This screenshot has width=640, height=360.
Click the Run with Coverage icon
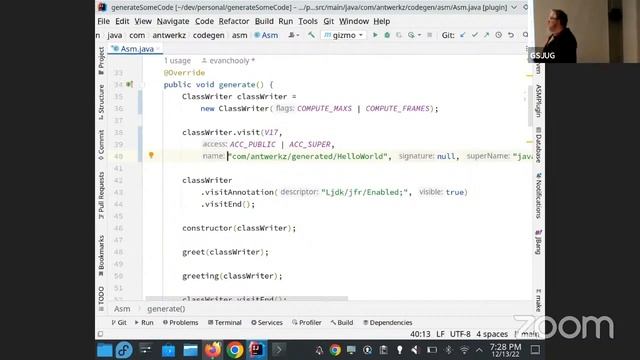(399, 35)
